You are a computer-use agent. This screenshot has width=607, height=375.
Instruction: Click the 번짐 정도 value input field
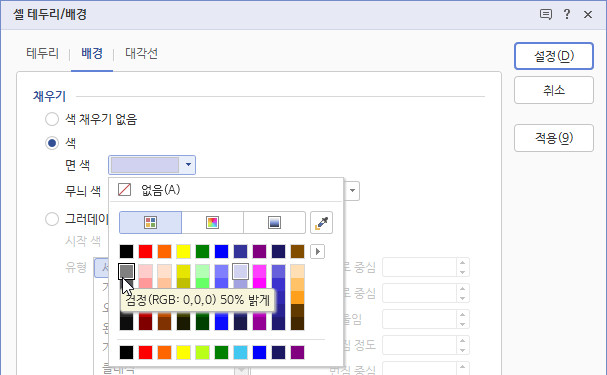pyautogui.click(x=419, y=345)
